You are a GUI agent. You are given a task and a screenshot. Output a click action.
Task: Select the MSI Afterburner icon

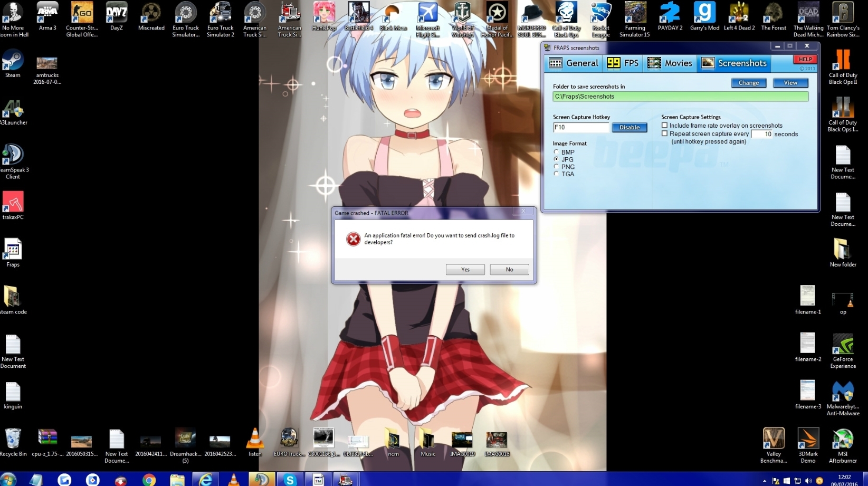click(x=843, y=446)
